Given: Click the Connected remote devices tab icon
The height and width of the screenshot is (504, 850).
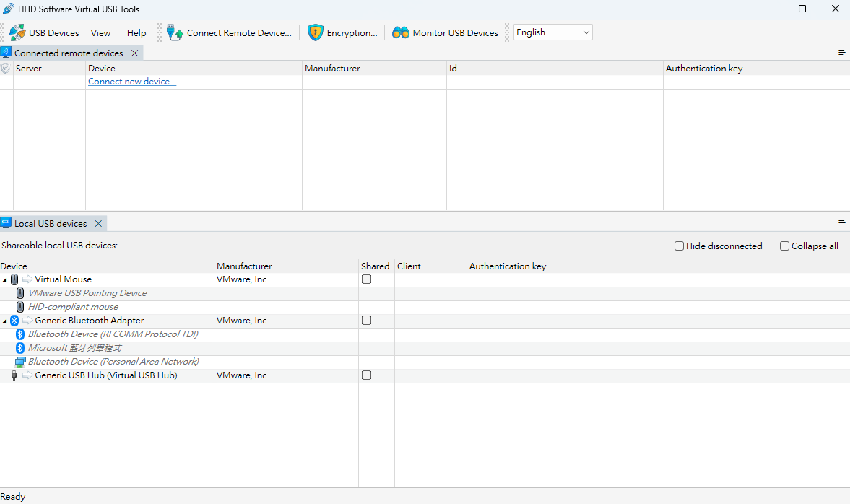Looking at the screenshot, I should click(x=6, y=53).
